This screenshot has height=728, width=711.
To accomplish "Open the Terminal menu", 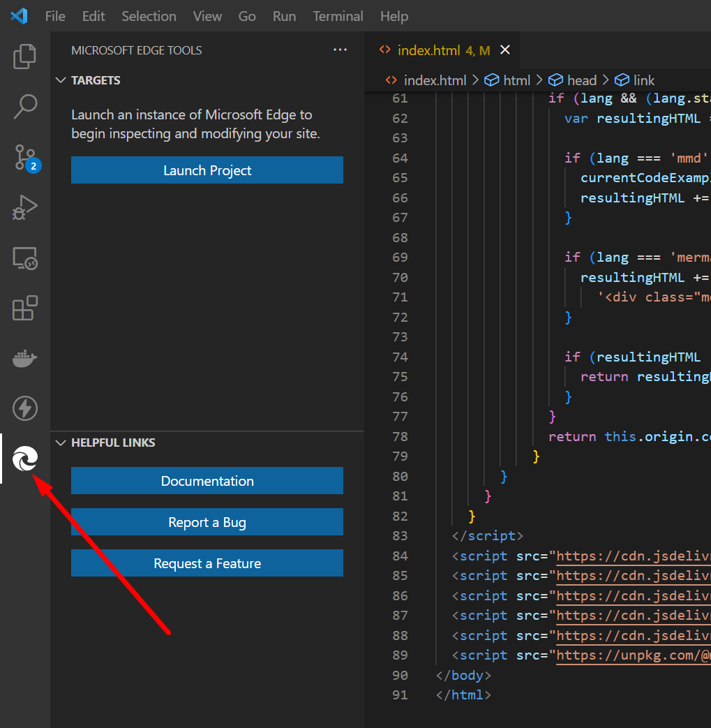I will coord(338,16).
